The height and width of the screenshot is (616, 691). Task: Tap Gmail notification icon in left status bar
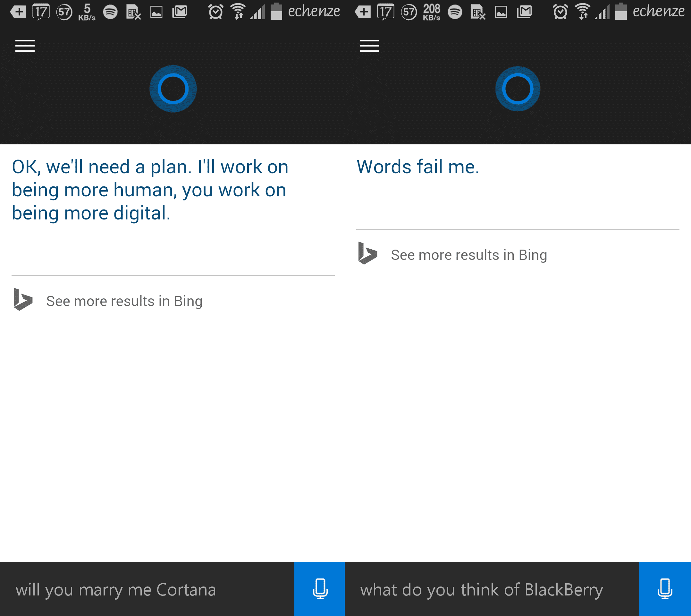179,12
